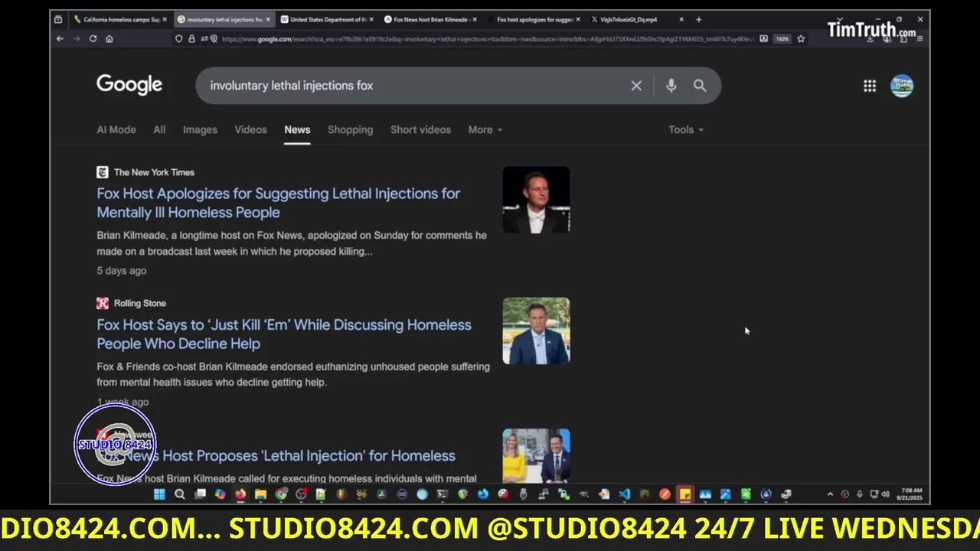Close the California homeless camps tab
The image size is (980, 551).
pos(165,19)
